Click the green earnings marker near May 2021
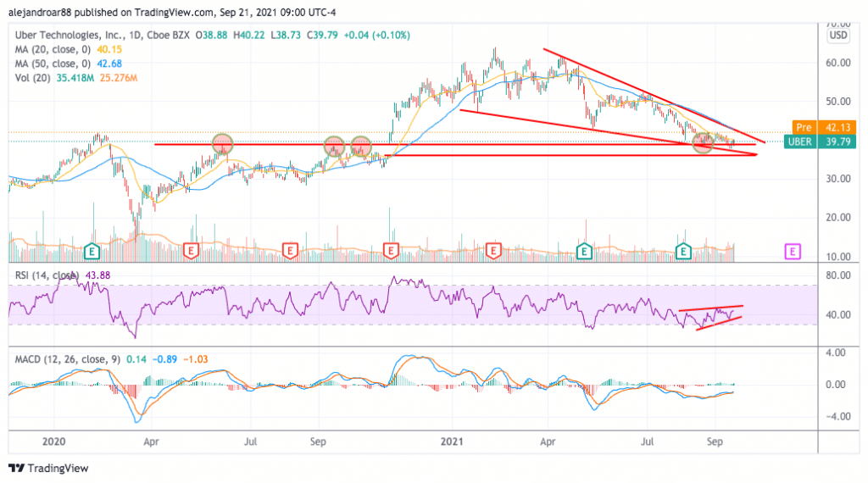 click(584, 252)
